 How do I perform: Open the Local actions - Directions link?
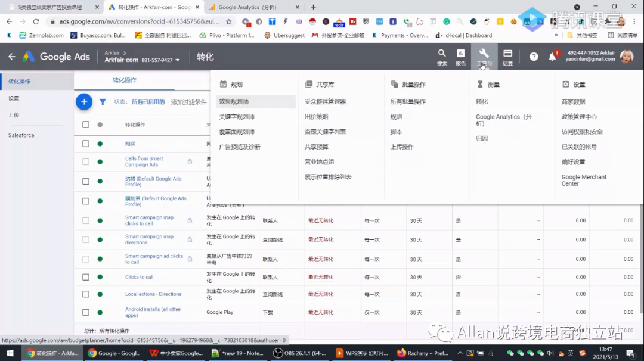(153, 294)
